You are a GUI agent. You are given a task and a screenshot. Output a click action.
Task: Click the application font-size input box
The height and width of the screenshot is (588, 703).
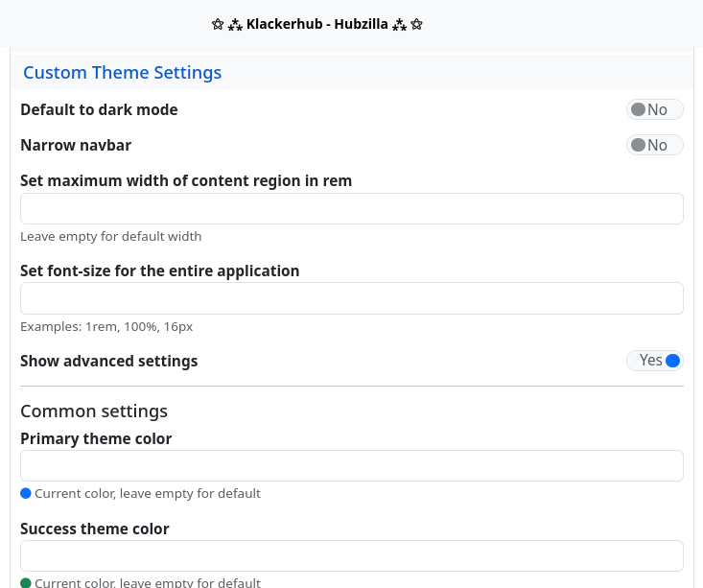[x=351, y=298]
